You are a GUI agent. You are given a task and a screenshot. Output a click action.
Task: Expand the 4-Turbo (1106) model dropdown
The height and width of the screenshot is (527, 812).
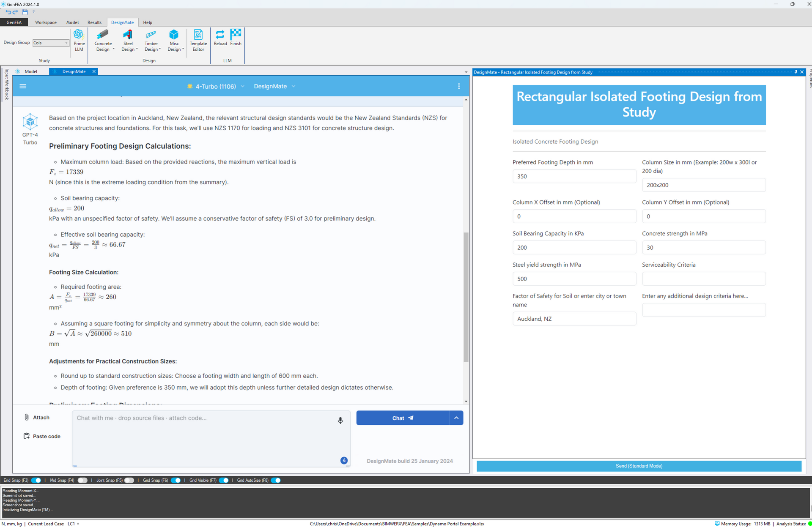(x=216, y=86)
